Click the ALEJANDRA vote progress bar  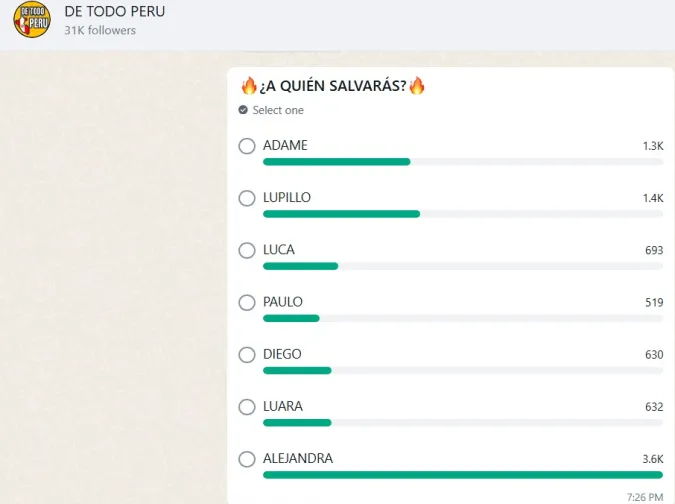coord(462,474)
